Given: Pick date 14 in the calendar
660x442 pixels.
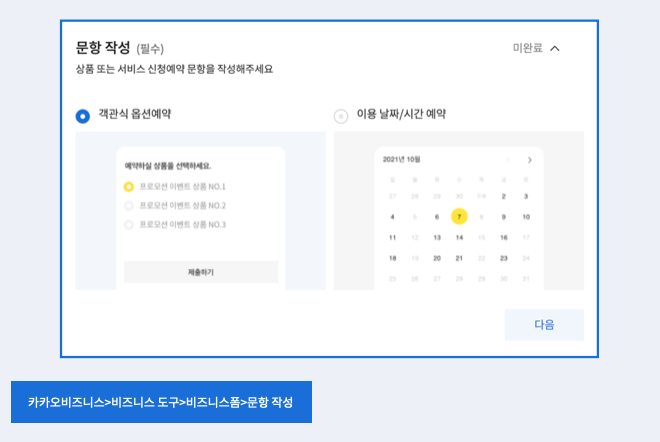Looking at the screenshot, I should click(459, 237).
